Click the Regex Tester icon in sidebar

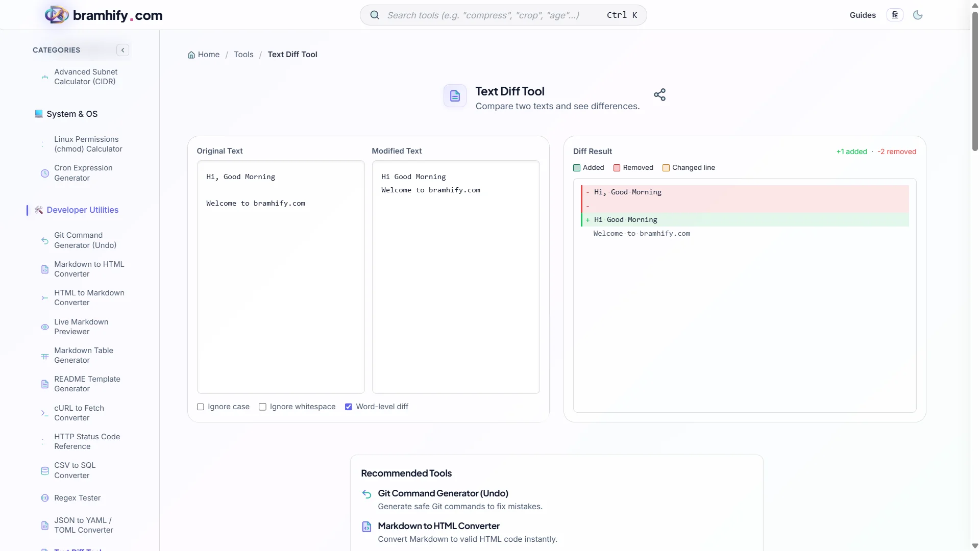click(x=45, y=498)
